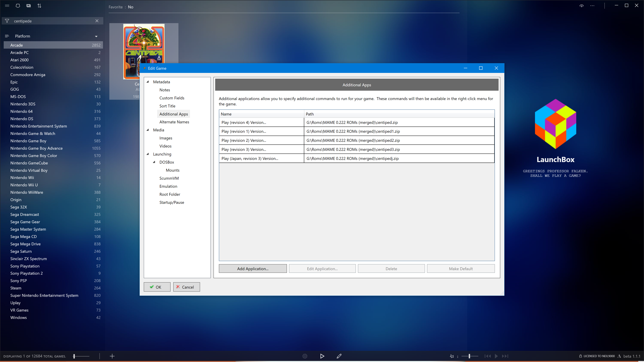
Task: Close the Edit Game dialog
Action: [496, 68]
